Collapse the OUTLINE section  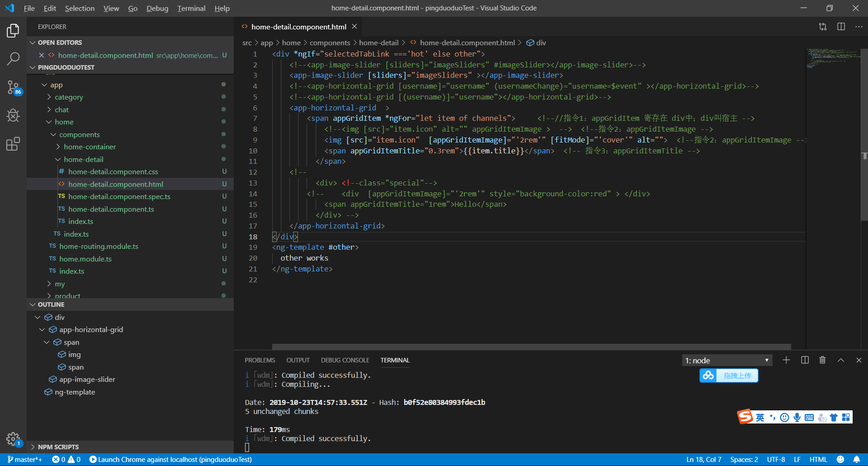tap(130, 304)
